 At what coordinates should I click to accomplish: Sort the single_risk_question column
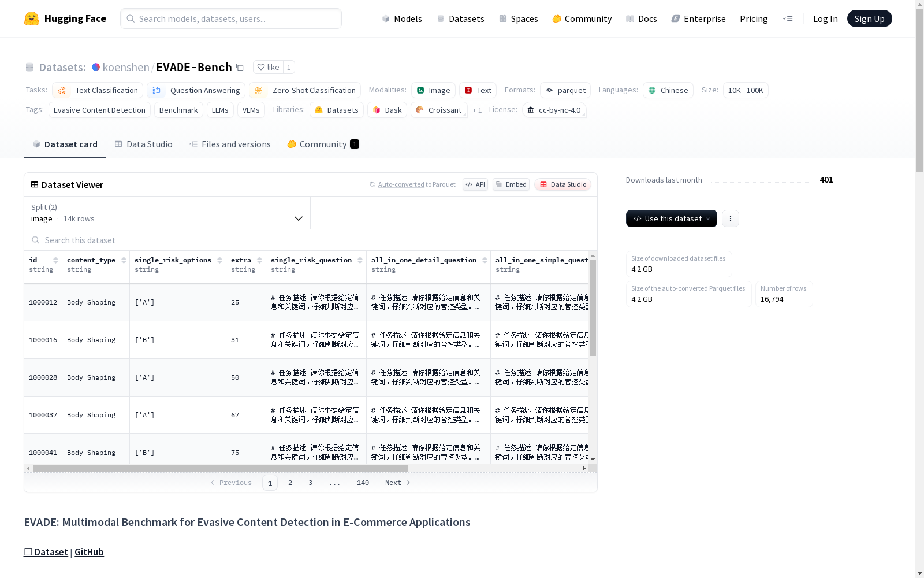coord(360,260)
